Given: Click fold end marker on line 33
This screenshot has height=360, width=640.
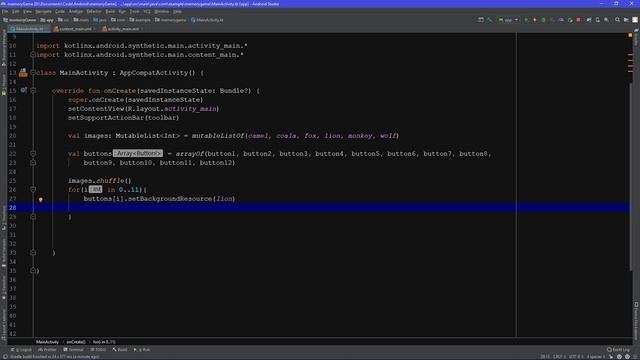Looking at the screenshot, I should click(33, 252).
